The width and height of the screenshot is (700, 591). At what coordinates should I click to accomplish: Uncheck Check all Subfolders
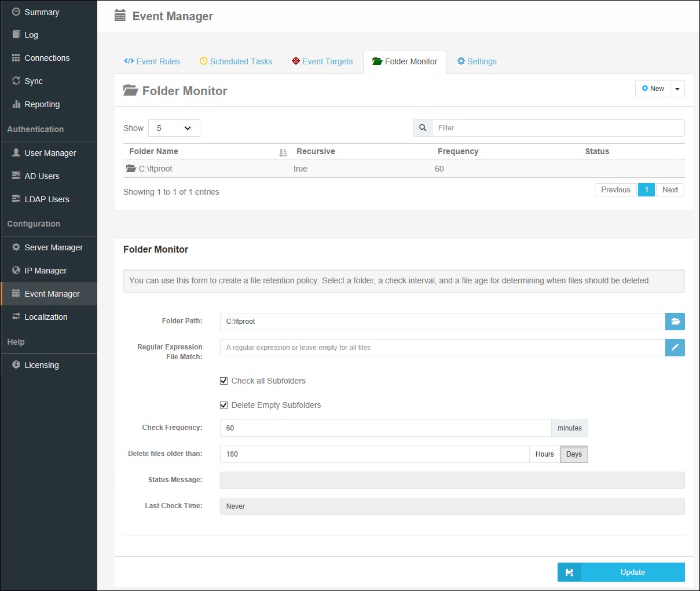tap(223, 381)
